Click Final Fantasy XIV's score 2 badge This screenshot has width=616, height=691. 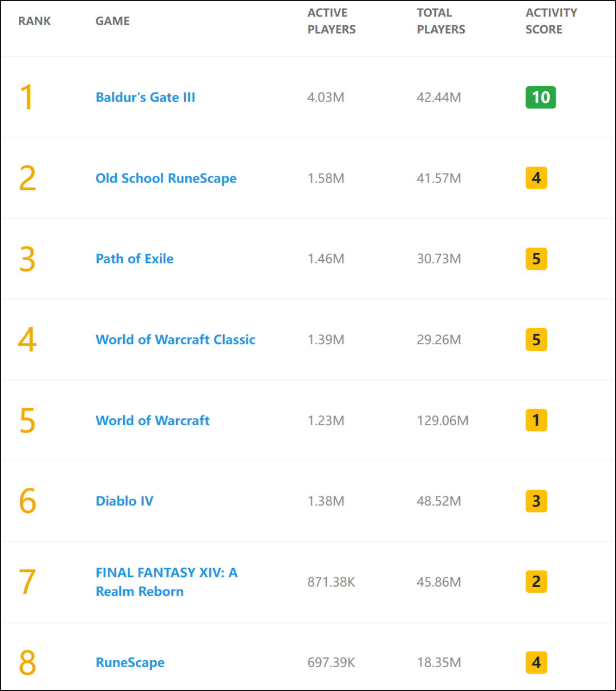click(x=536, y=582)
